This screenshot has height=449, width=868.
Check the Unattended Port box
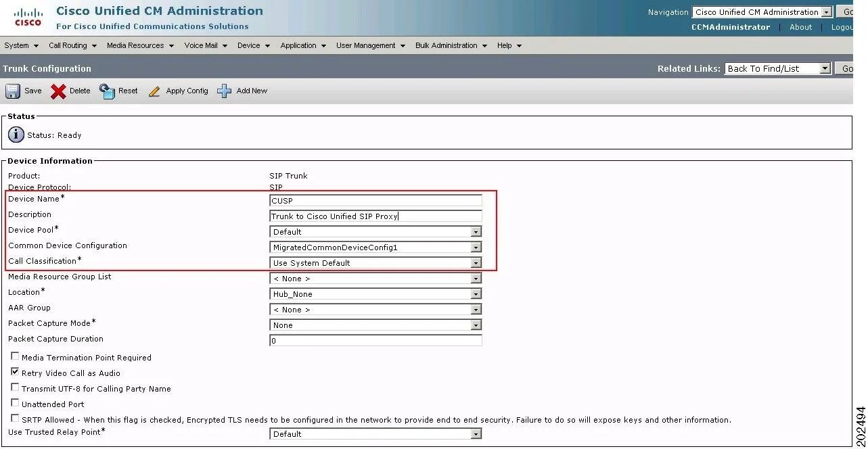click(15, 403)
